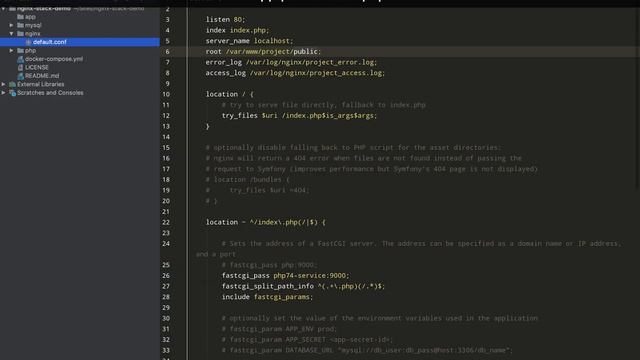
Task: Click 'include fastcgi_params;' line
Action: [x=267, y=297]
